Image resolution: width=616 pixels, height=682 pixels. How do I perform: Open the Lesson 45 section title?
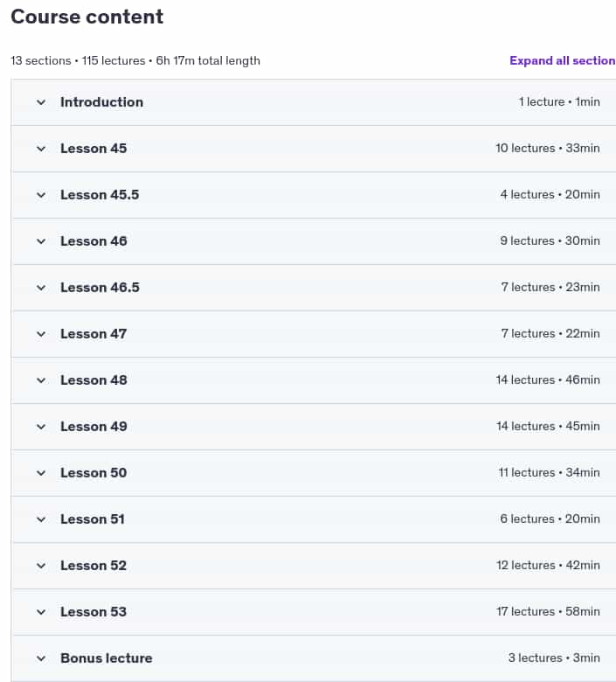(x=93, y=149)
